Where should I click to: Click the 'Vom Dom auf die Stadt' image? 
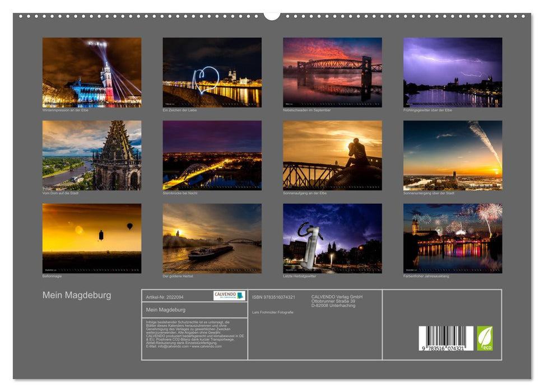pyautogui.click(x=91, y=154)
